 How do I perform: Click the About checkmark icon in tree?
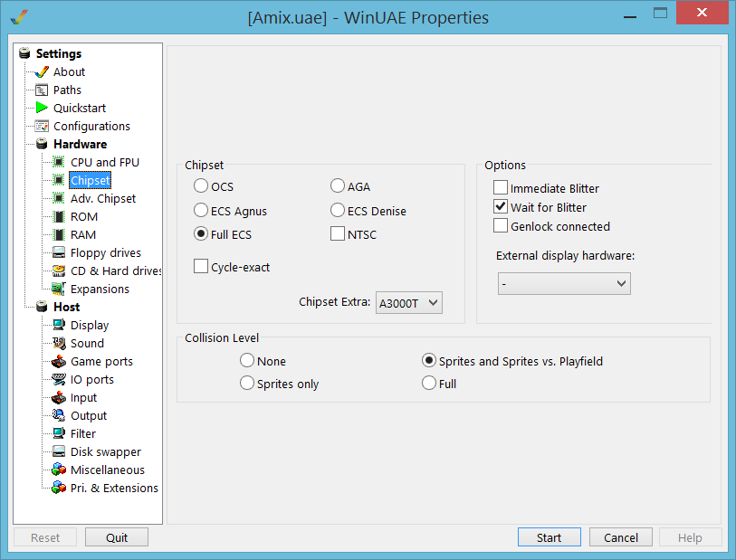[42, 72]
